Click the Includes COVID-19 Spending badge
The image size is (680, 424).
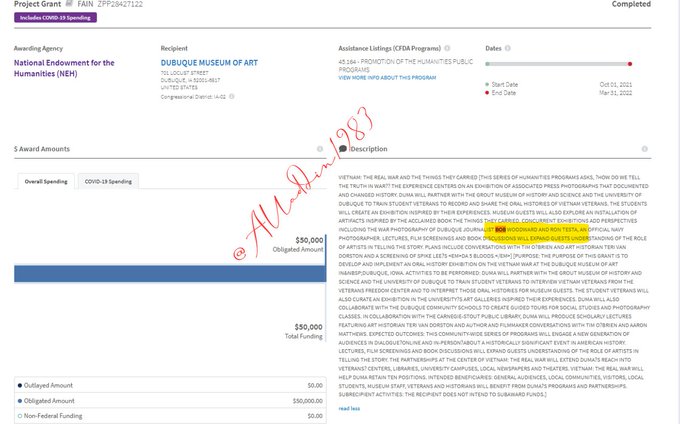pos(53,18)
